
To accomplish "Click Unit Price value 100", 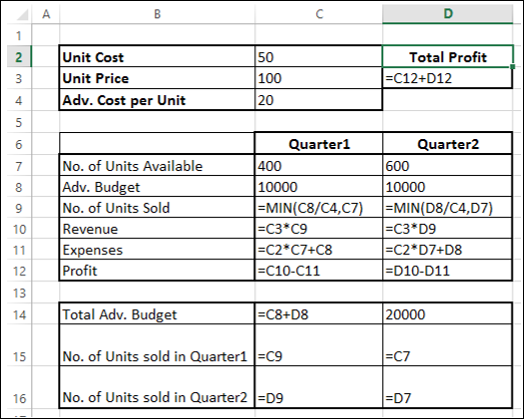I will pos(318,78).
